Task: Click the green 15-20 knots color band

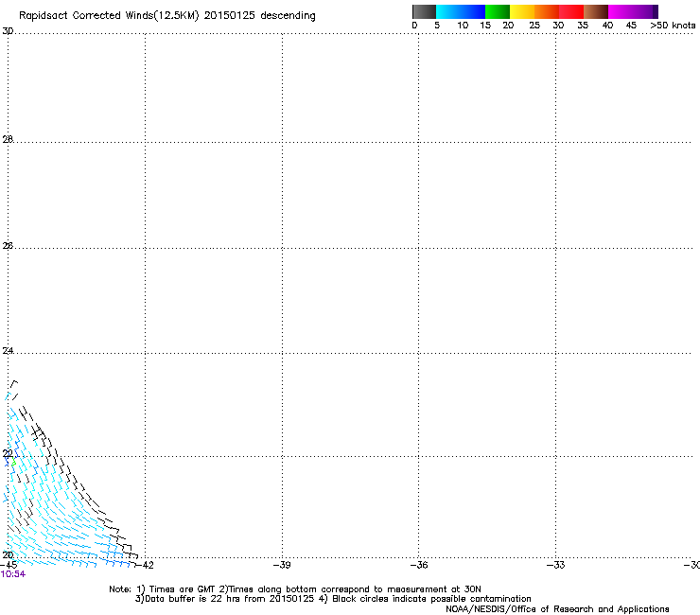Action: click(x=498, y=11)
